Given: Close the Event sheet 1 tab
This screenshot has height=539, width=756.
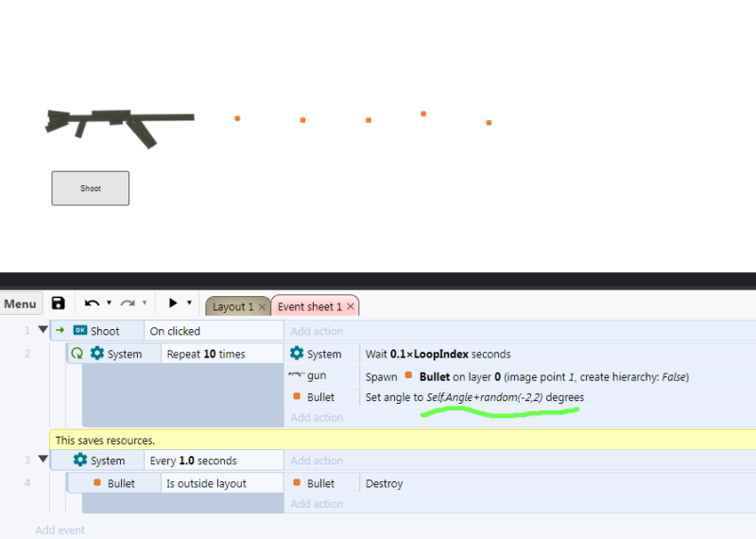Looking at the screenshot, I should (x=351, y=306).
